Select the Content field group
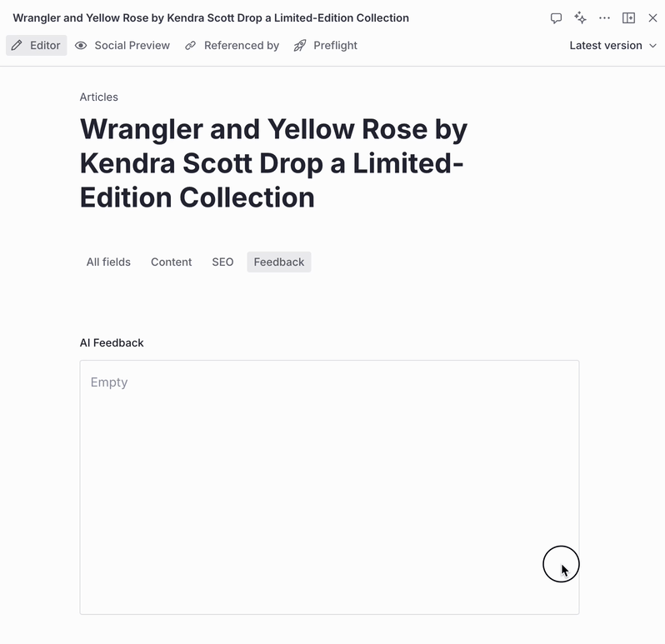Screen dimensions: 665x644 (172, 262)
